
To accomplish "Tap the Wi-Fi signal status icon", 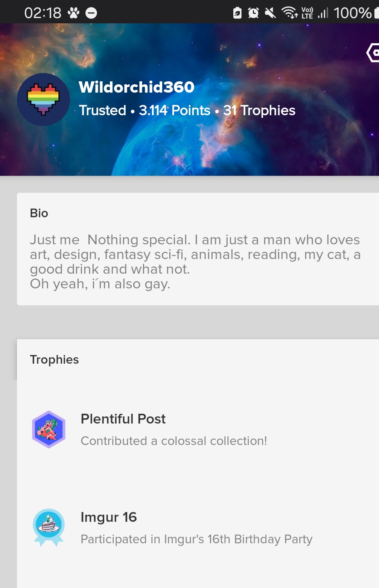I will pos(289,13).
